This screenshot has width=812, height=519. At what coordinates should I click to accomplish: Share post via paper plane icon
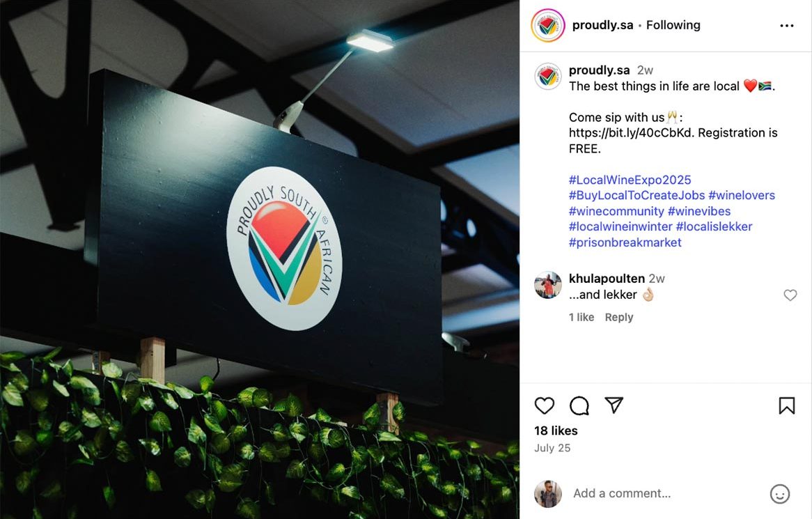coord(614,405)
